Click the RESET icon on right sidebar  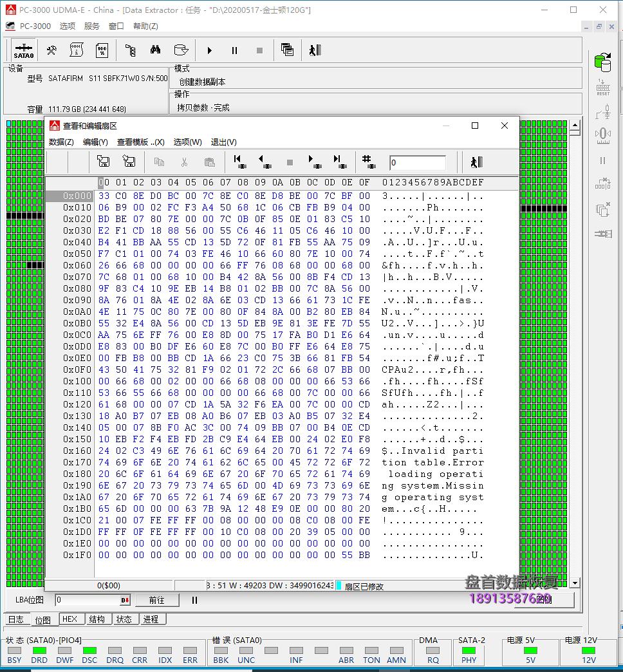tap(603, 88)
